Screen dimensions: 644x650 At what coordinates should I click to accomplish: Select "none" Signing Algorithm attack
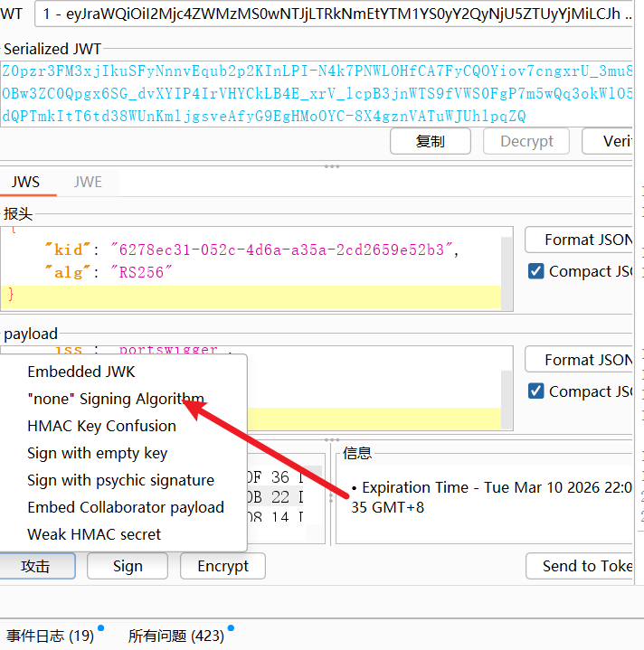click(116, 399)
